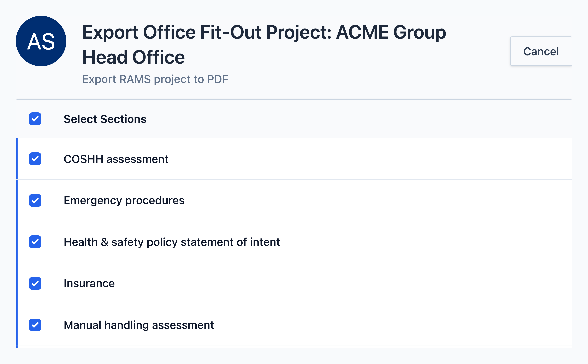
Task: Select the COSHH assessment label text
Action: [x=116, y=159]
